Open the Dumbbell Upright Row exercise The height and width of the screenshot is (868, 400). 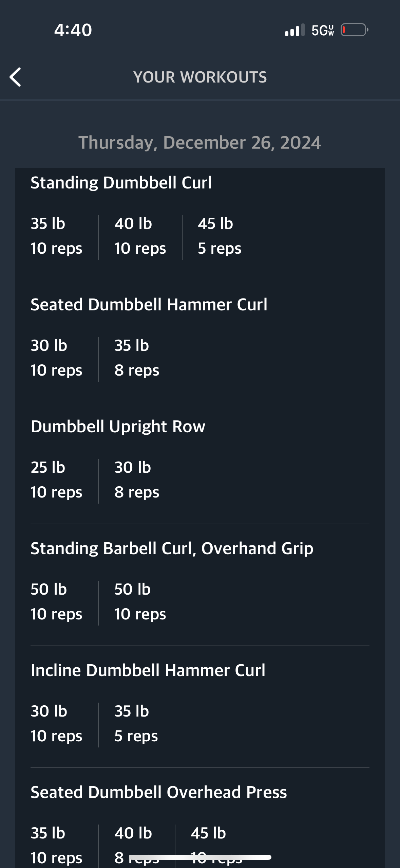(118, 427)
